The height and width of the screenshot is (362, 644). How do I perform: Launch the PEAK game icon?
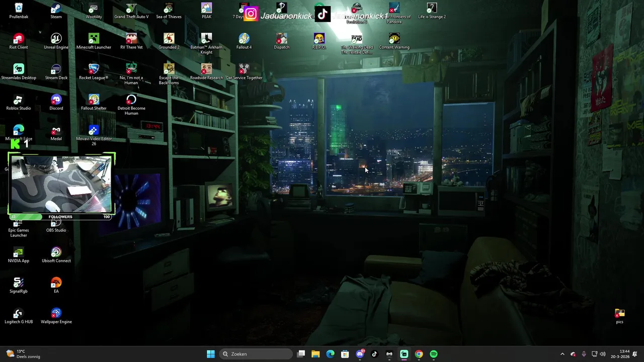[x=206, y=11]
